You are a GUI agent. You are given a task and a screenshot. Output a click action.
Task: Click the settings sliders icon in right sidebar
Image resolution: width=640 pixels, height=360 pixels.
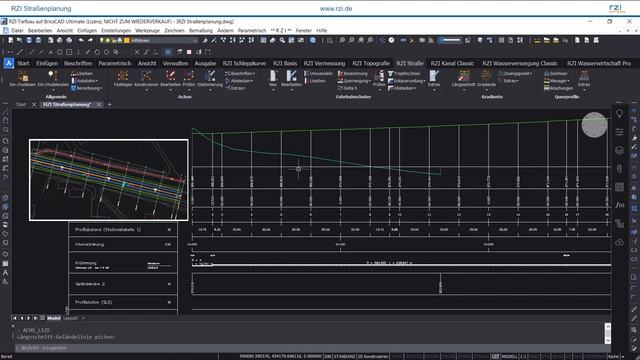click(619, 132)
